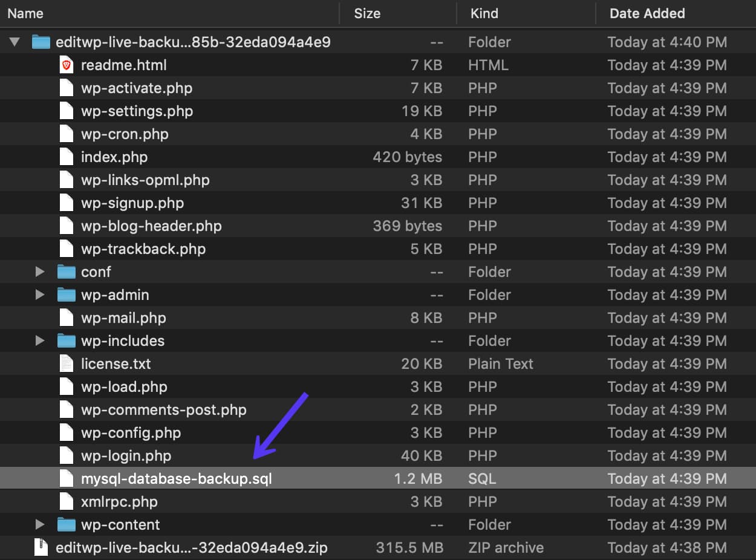756x560 pixels.
Task: Click the document icon beside wp-config.php
Action: point(66,432)
